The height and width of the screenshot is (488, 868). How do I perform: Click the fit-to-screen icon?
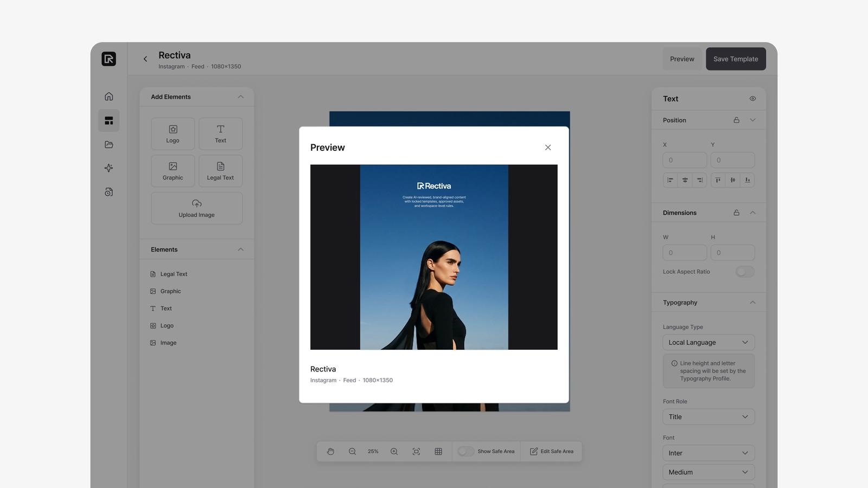tap(416, 451)
